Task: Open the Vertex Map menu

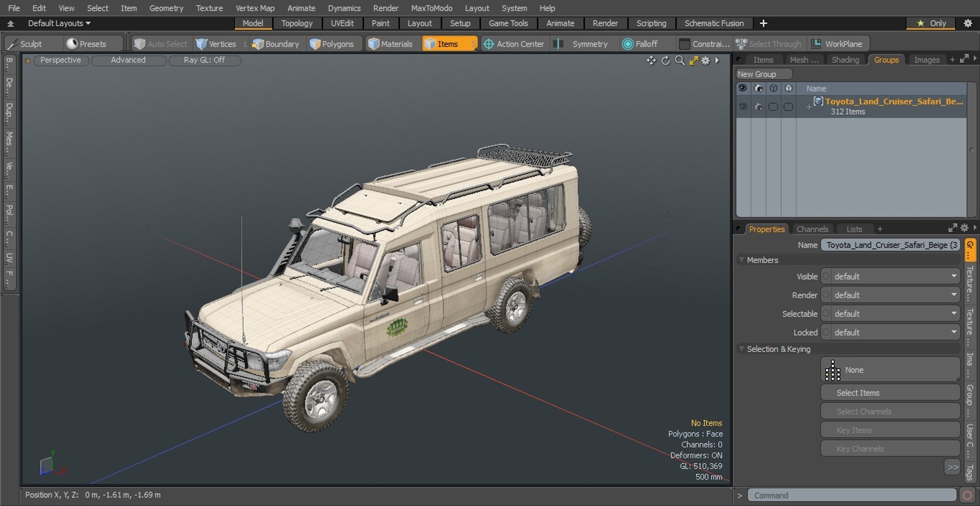Action: coord(255,8)
